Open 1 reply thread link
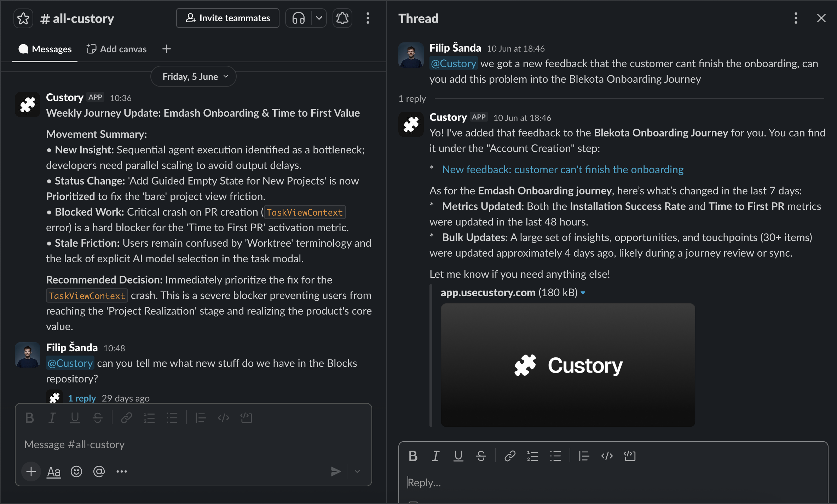This screenshot has width=837, height=504. [82, 398]
